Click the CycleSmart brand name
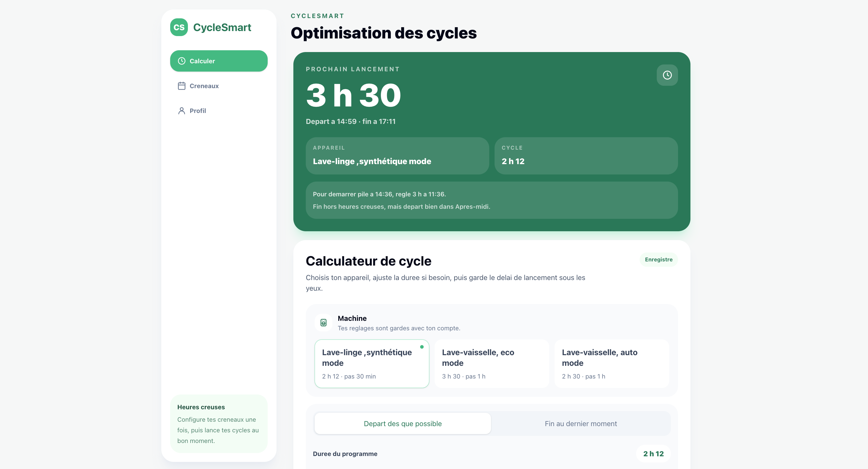The image size is (868, 469). [222, 27]
